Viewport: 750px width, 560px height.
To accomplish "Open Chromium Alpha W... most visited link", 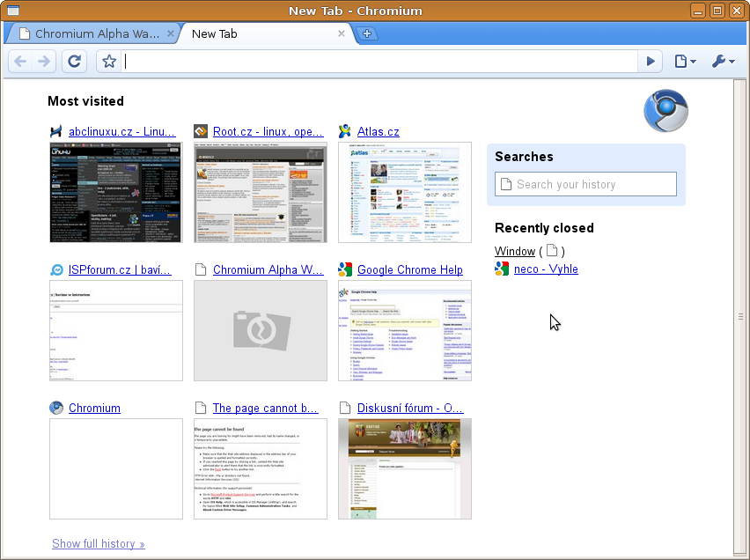I will pyautogui.click(x=268, y=270).
